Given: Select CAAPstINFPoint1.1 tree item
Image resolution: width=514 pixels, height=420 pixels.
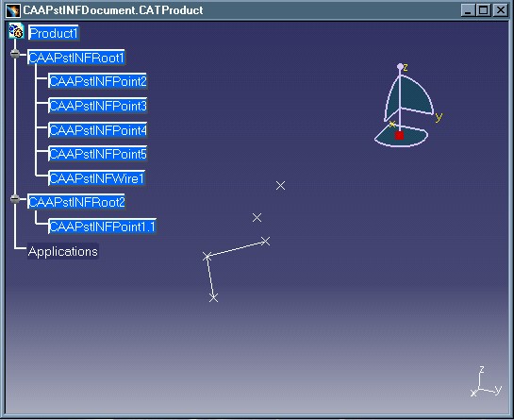Looking at the screenshot, I should point(102,227).
